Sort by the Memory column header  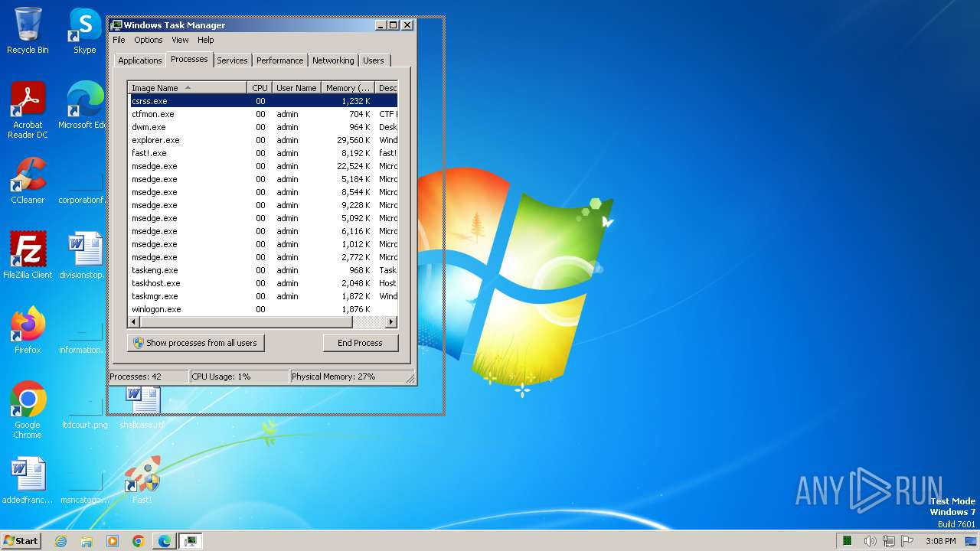coord(348,88)
